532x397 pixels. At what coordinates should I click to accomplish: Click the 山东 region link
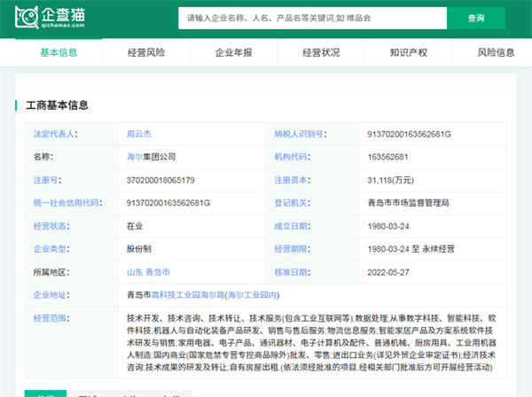point(135,272)
